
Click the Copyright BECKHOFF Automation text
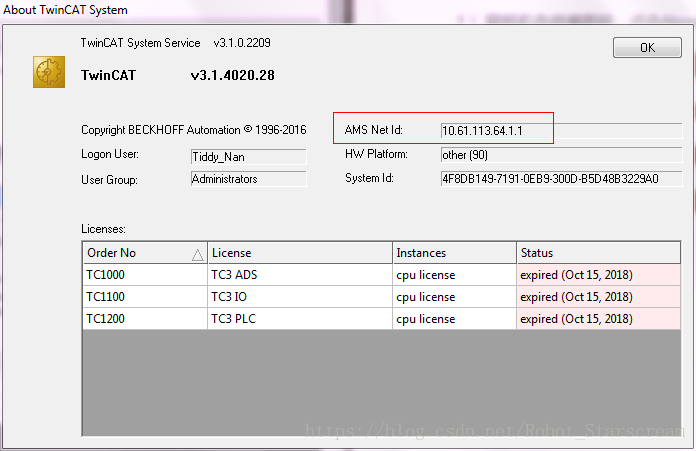click(194, 130)
